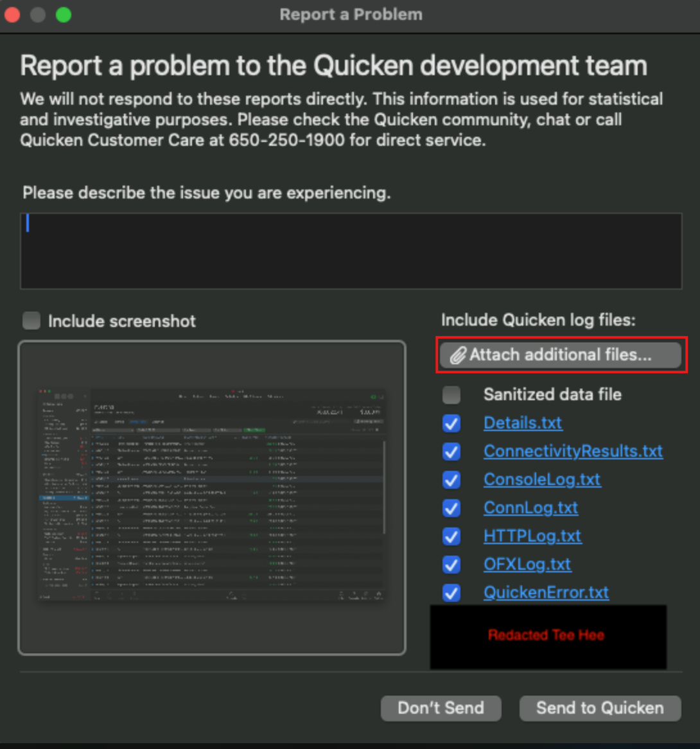The image size is (700, 749).
Task: Uncheck the Details.txt checkbox
Action: 451,423
